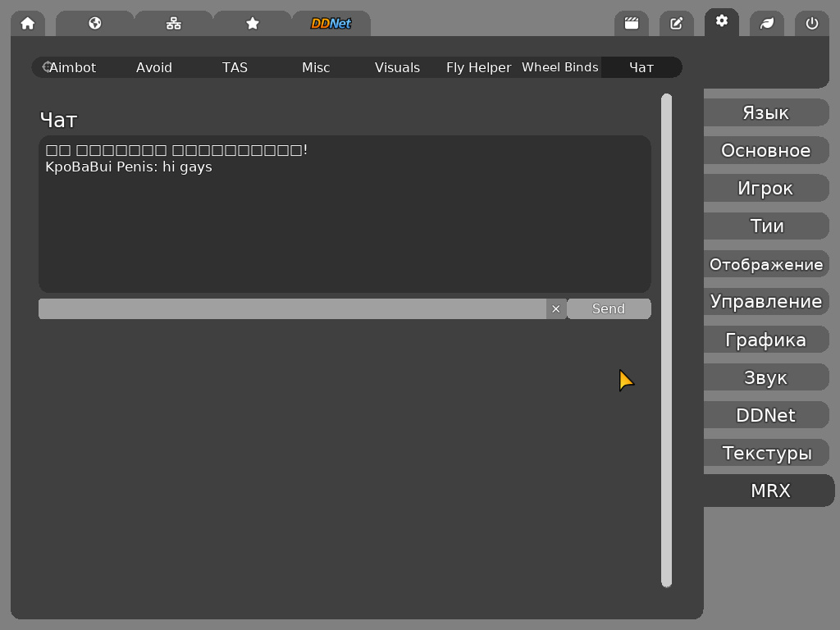
Task: Click the Send button
Action: tap(609, 308)
